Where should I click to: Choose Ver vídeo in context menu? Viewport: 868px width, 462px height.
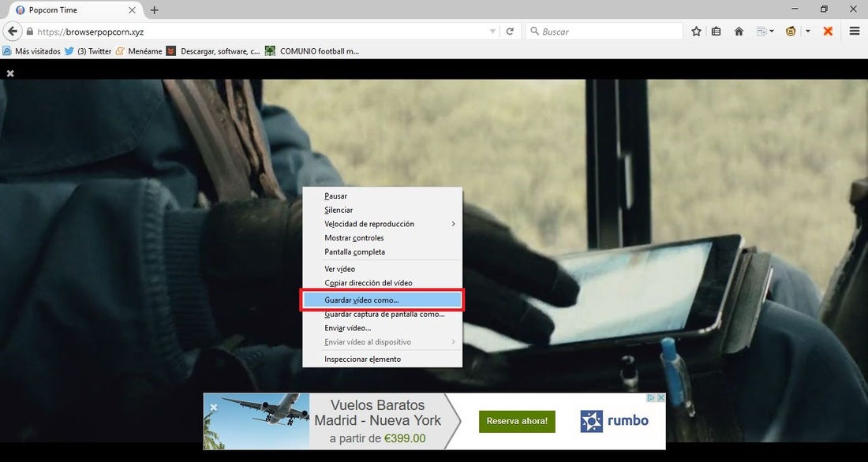click(x=382, y=269)
